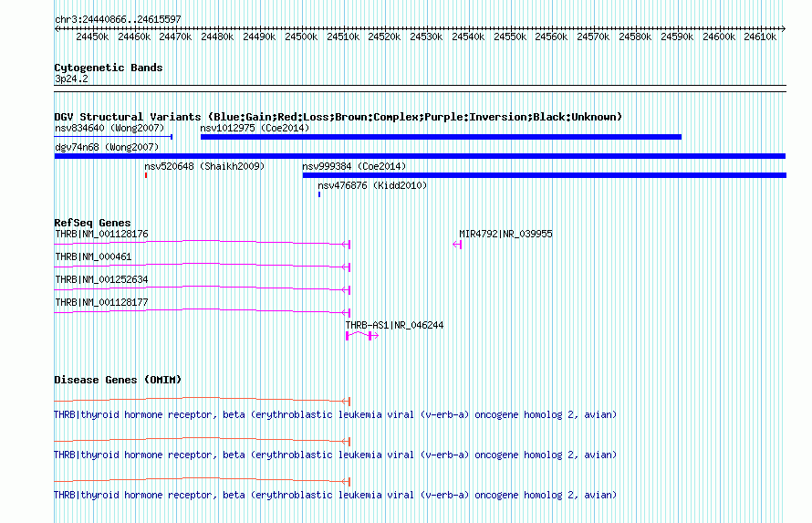812x523 pixels.
Task: Click the ruler's left end arrow
Action: coord(57,29)
